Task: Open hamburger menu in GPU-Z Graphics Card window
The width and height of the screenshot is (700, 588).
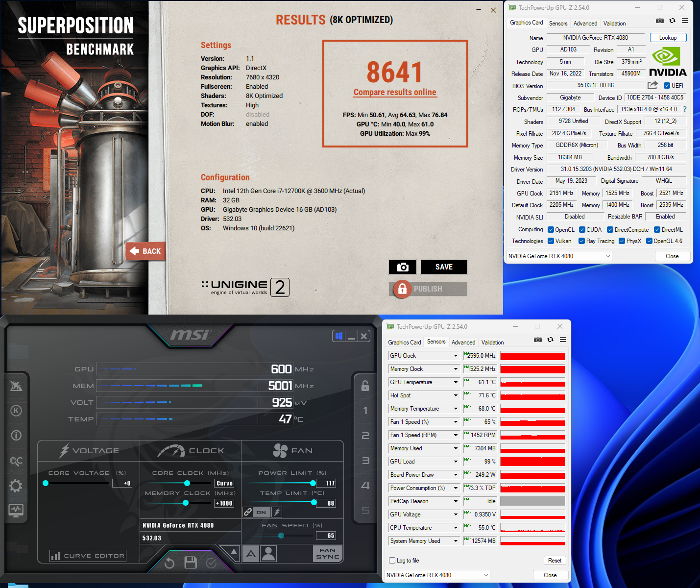Action: pos(685,21)
